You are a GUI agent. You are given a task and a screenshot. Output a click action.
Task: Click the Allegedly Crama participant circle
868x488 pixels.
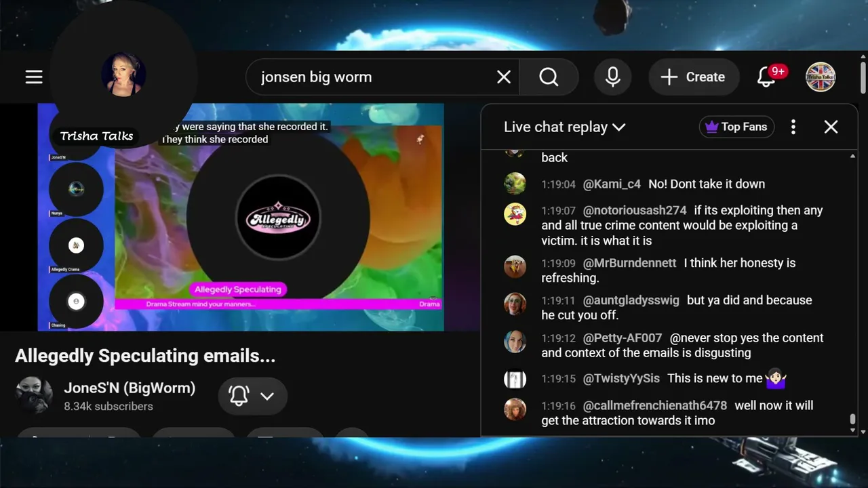76,245
